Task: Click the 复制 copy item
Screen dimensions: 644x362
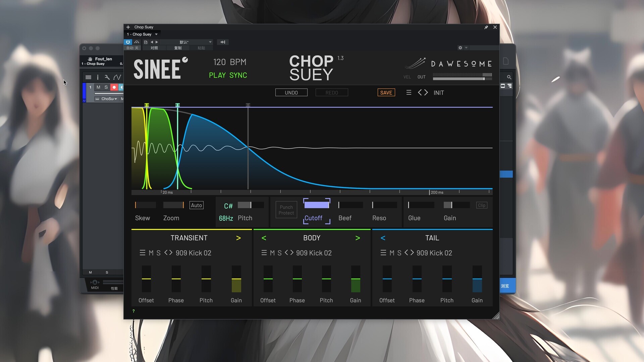Action: (178, 48)
